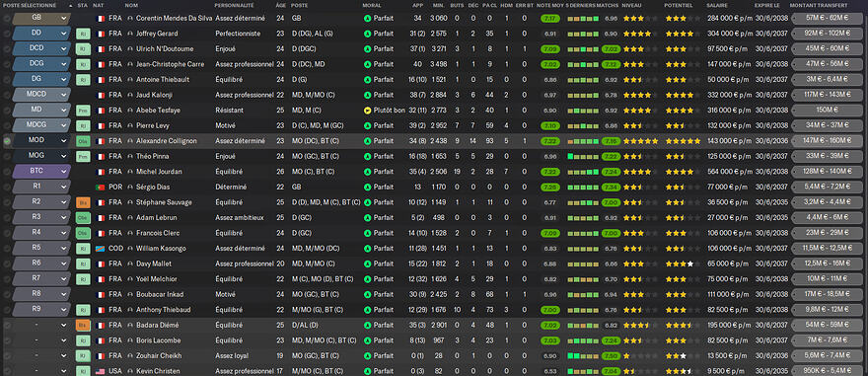The height and width of the screenshot is (376, 868).
Task: Tick the selection circle for Michel Jourdan
Action: [7, 172]
